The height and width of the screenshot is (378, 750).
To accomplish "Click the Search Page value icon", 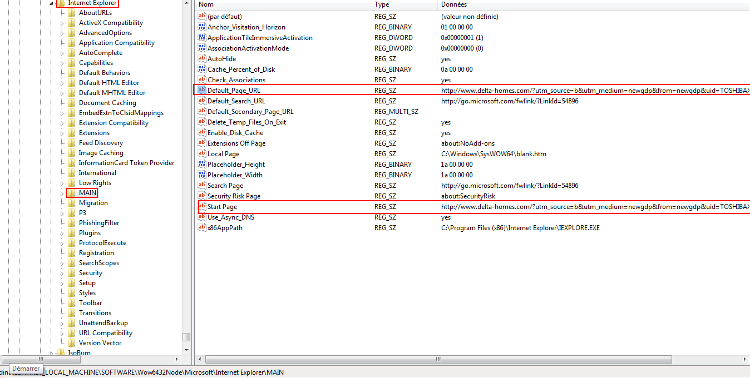I will [201, 185].
